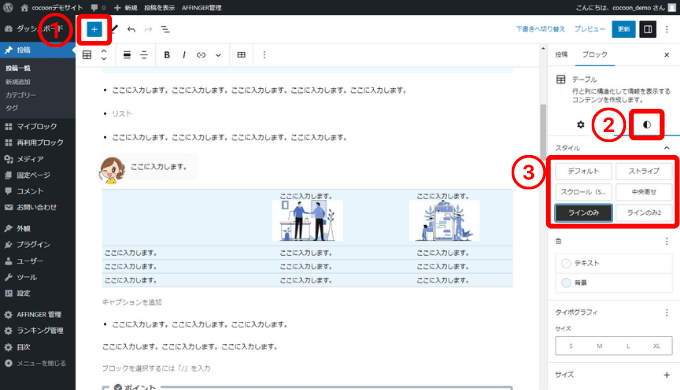Apply italic formatting
Image resolution: width=680 pixels, height=390 pixels.
184,55
